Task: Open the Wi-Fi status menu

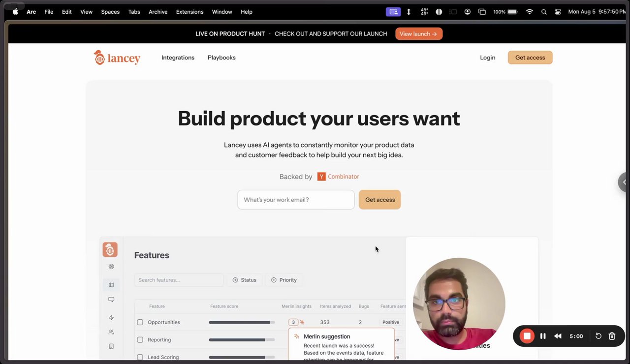Action: 530,12
